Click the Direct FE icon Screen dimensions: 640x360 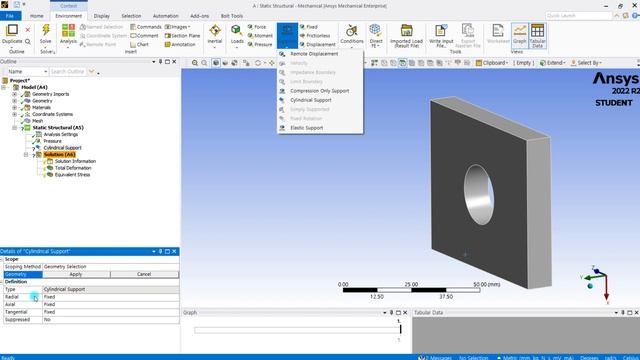point(376,31)
